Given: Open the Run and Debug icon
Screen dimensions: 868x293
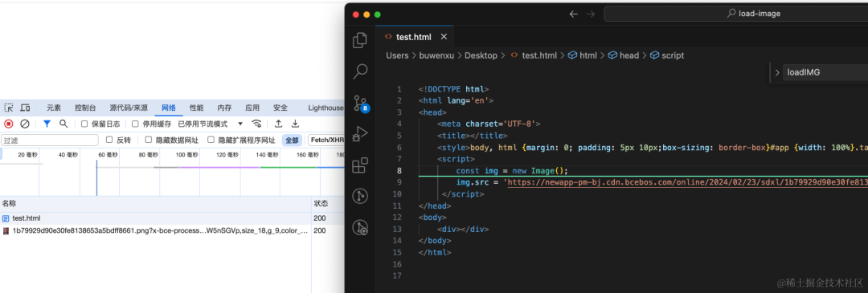Looking at the screenshot, I should (360, 134).
